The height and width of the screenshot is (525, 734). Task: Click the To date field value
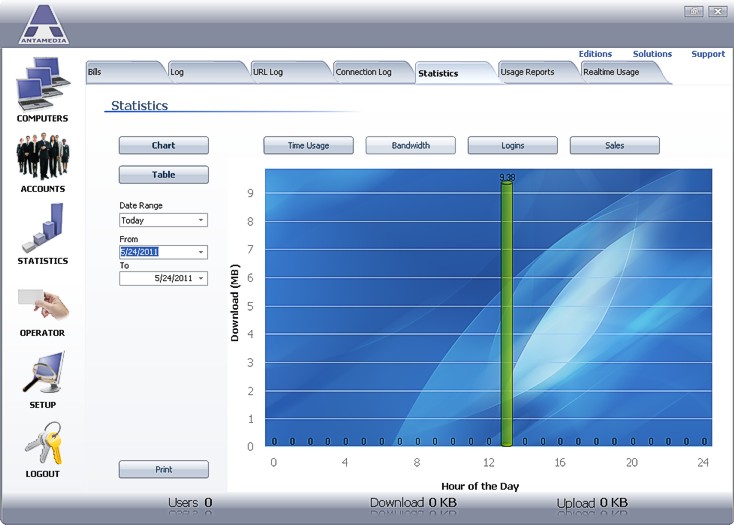pos(173,278)
